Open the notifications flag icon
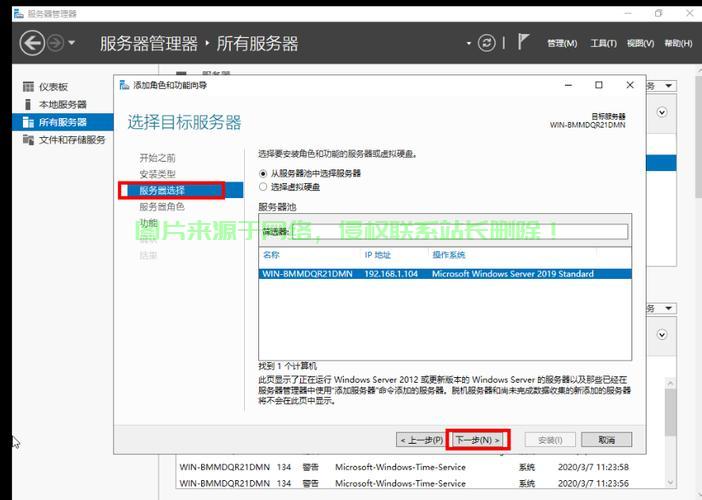The image size is (702, 500). click(523, 42)
